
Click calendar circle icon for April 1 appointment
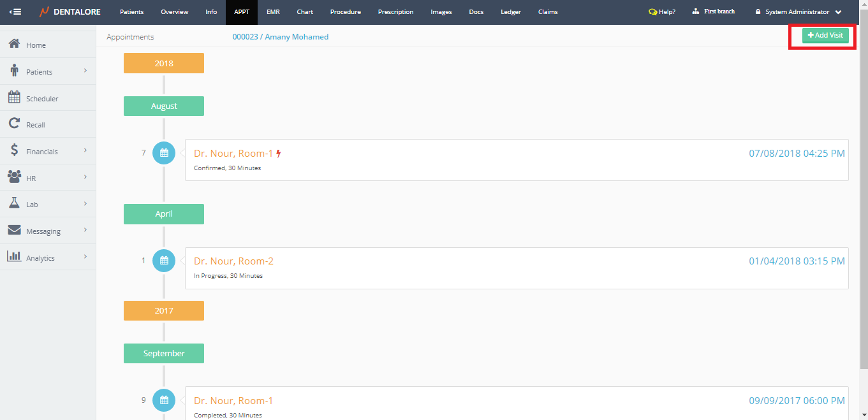pyautogui.click(x=164, y=261)
